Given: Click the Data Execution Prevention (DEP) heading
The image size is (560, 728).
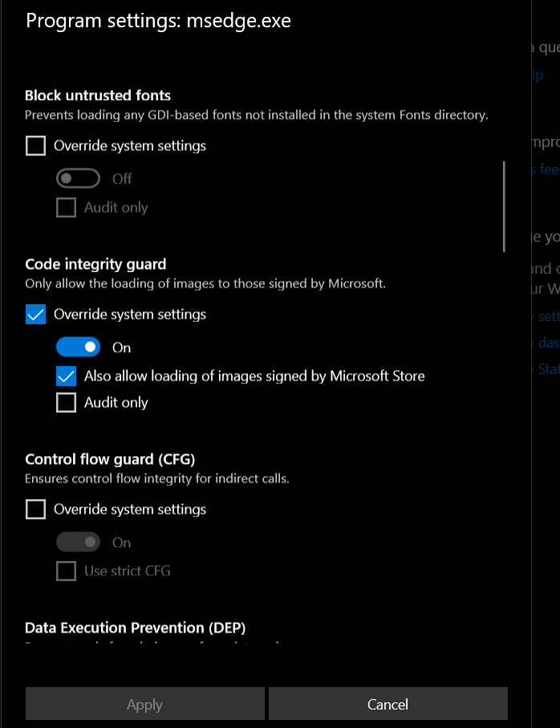Looking at the screenshot, I should pos(135,628).
